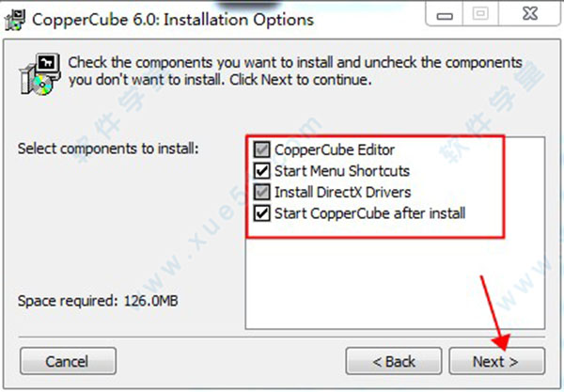Viewport: 564px width, 392px height.
Task: Click the computer and CD setup icon
Action: 39,74
